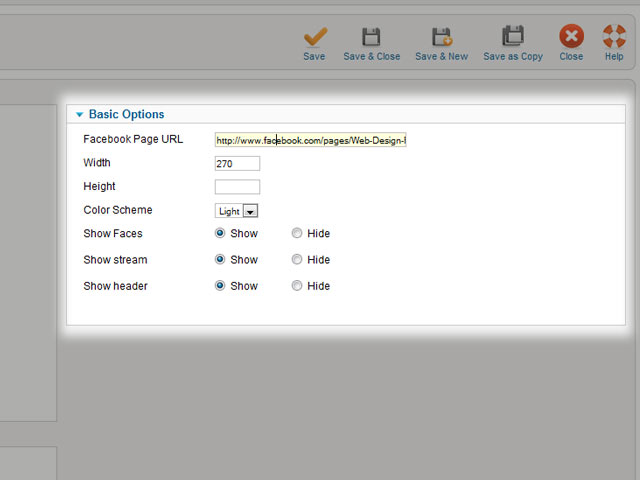Click the Width input field
Image resolution: width=640 pixels, height=480 pixels.
[x=237, y=164]
